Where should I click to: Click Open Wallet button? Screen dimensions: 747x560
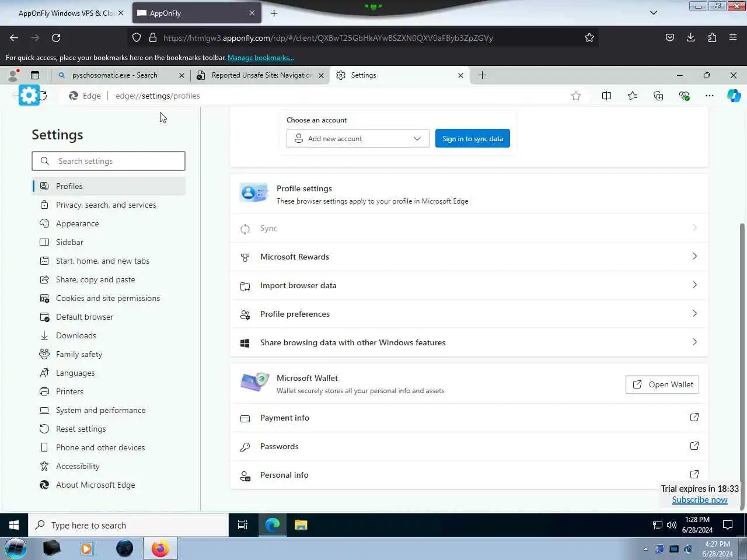(662, 384)
